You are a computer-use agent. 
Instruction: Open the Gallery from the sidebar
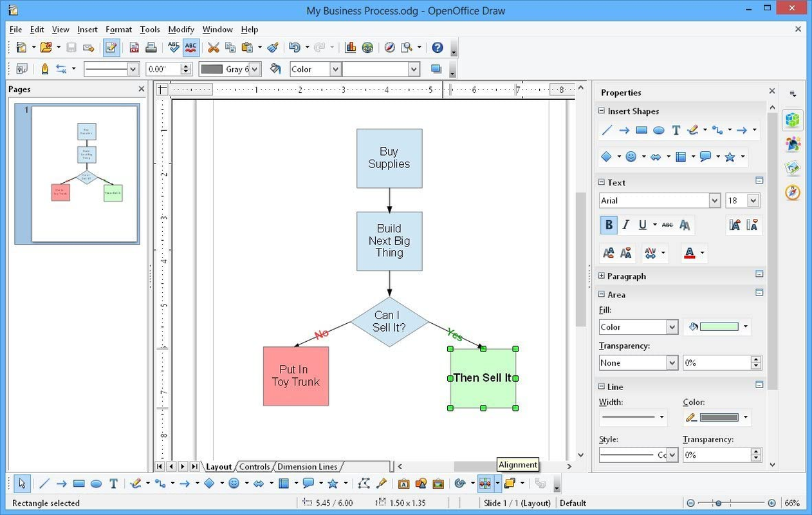point(793,167)
